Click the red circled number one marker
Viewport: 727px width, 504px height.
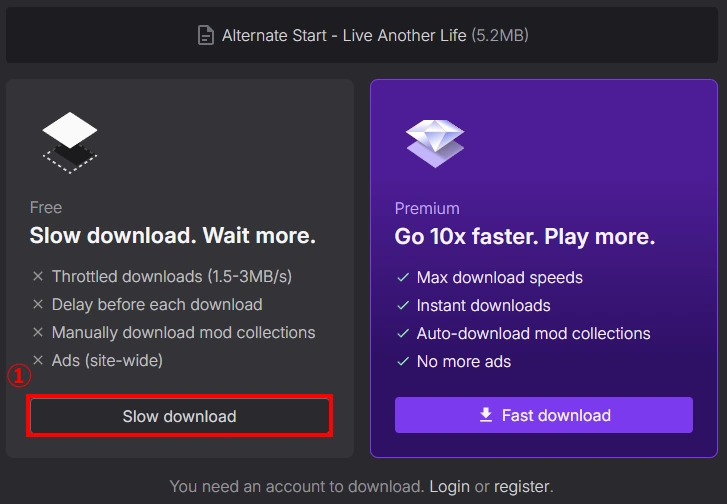click(20, 376)
